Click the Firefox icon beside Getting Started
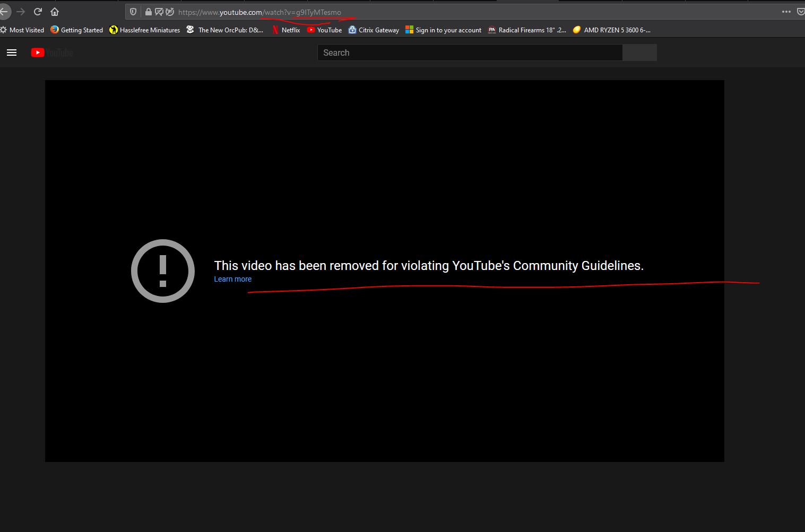 pyautogui.click(x=55, y=30)
